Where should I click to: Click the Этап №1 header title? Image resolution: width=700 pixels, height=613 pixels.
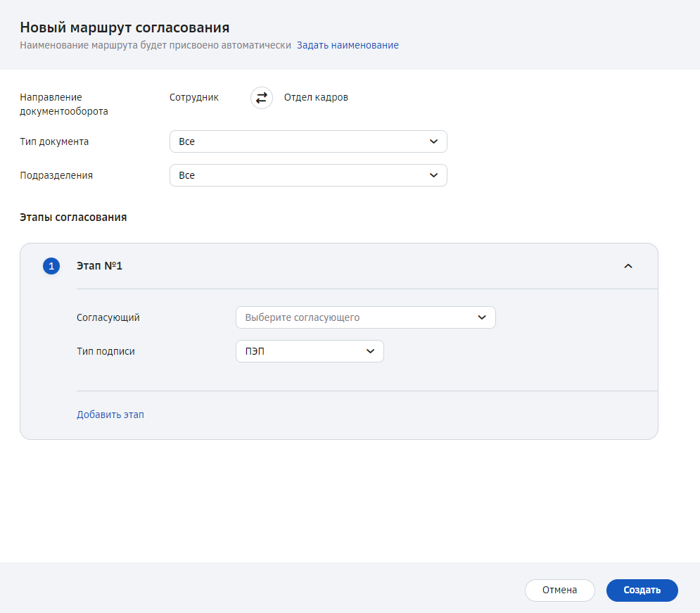(x=100, y=265)
